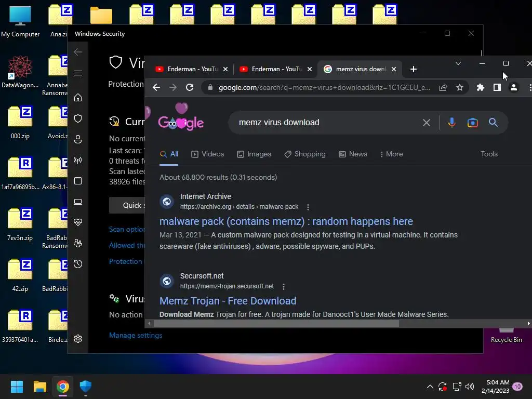Open options for the Internet Archive result
Viewport: 532px width, 399px height.
[x=308, y=207]
